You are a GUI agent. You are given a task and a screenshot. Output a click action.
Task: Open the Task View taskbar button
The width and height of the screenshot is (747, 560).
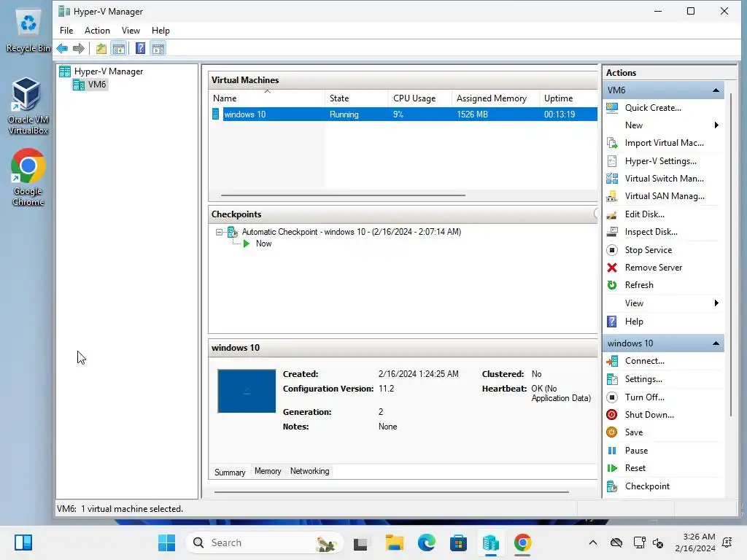point(360,542)
